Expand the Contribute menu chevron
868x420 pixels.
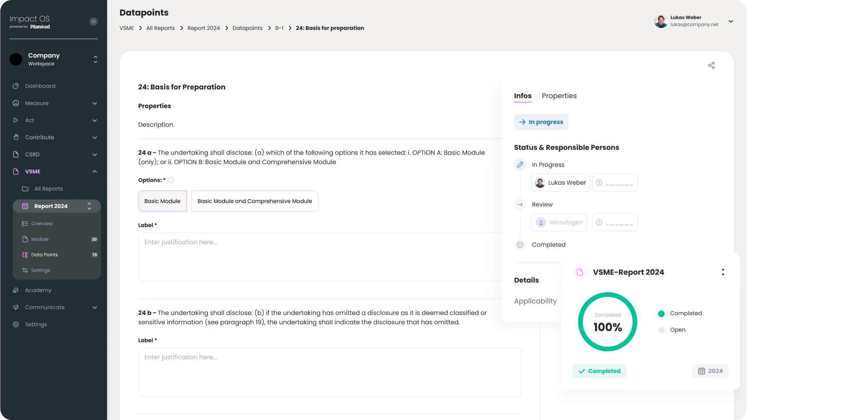94,137
